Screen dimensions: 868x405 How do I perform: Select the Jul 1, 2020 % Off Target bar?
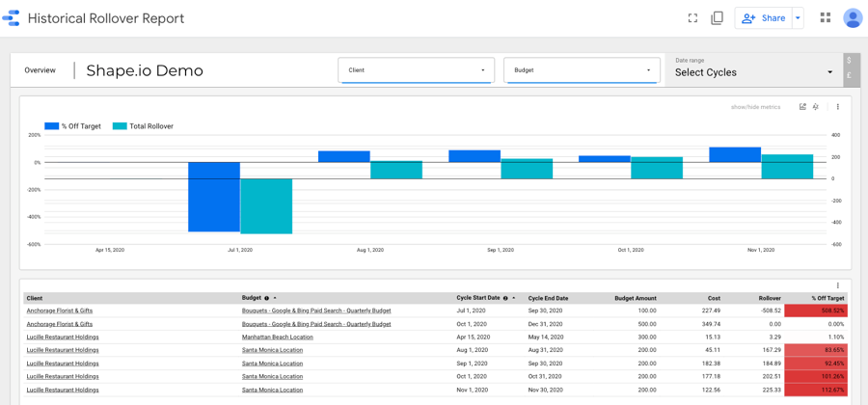214,197
